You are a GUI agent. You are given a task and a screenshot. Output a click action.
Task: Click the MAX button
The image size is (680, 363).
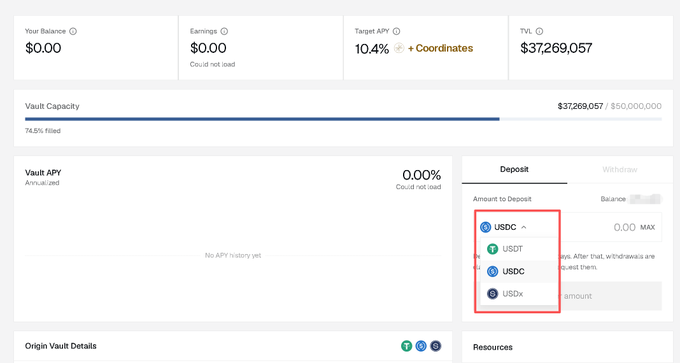(647, 227)
